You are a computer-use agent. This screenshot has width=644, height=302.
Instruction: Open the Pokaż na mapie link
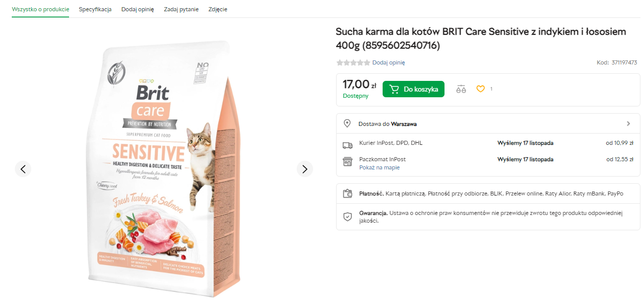point(379,167)
